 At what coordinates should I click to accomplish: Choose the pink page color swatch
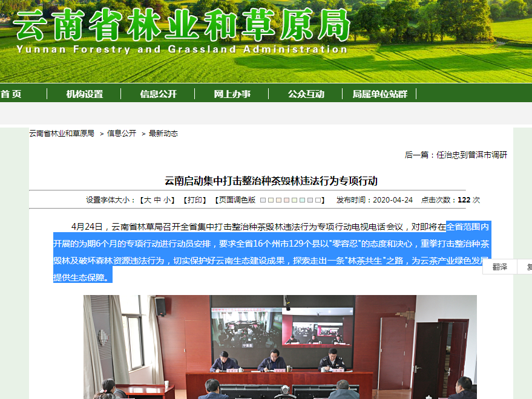click(x=287, y=200)
